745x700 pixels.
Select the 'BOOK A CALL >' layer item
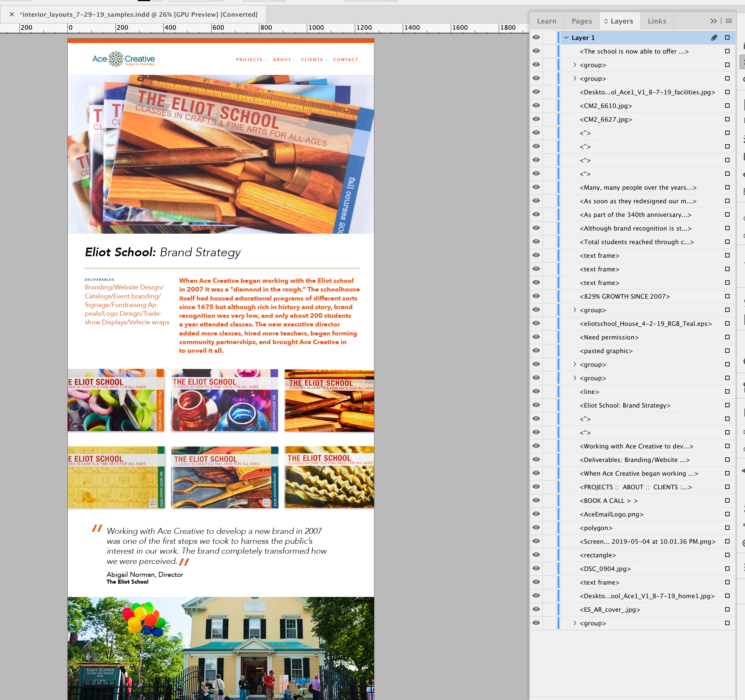[x=608, y=500]
